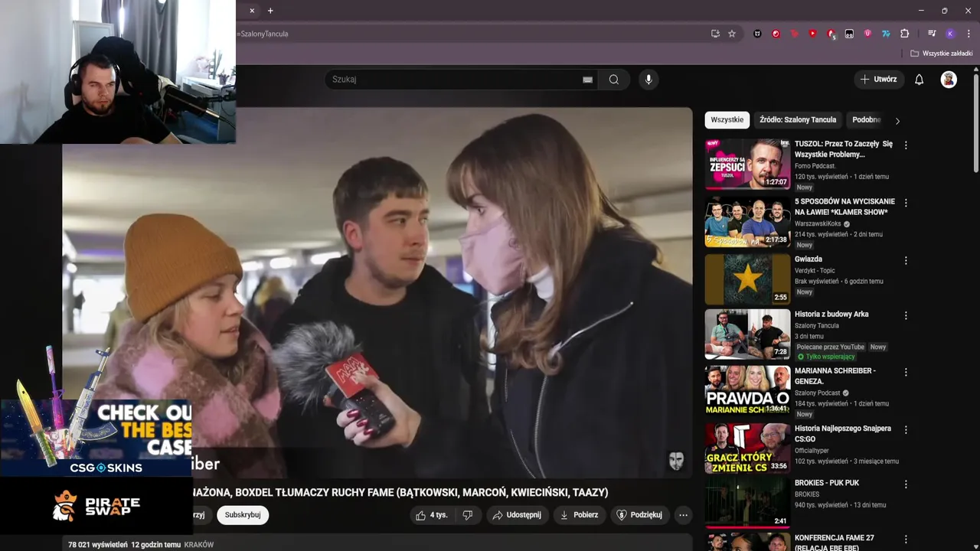Open MARIANNA SCHREIBER - GENEZA title link
The width and height of the screenshot is (980, 551).
tap(835, 376)
